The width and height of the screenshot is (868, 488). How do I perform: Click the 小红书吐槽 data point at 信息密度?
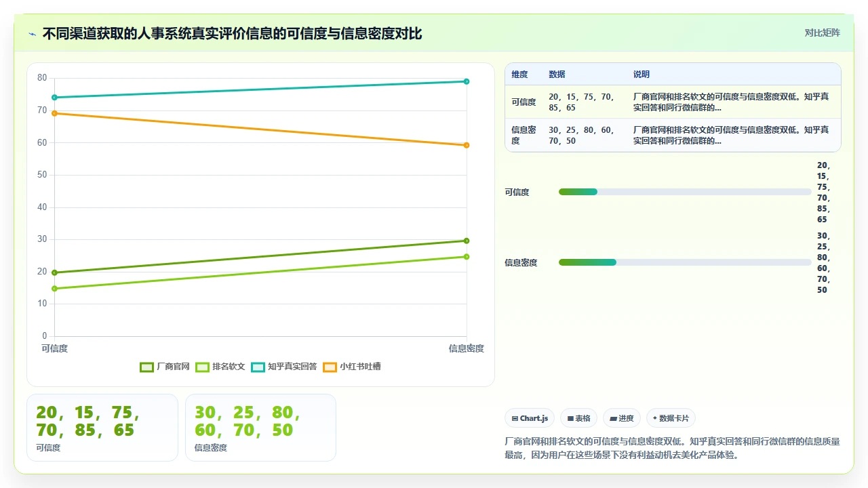click(467, 145)
